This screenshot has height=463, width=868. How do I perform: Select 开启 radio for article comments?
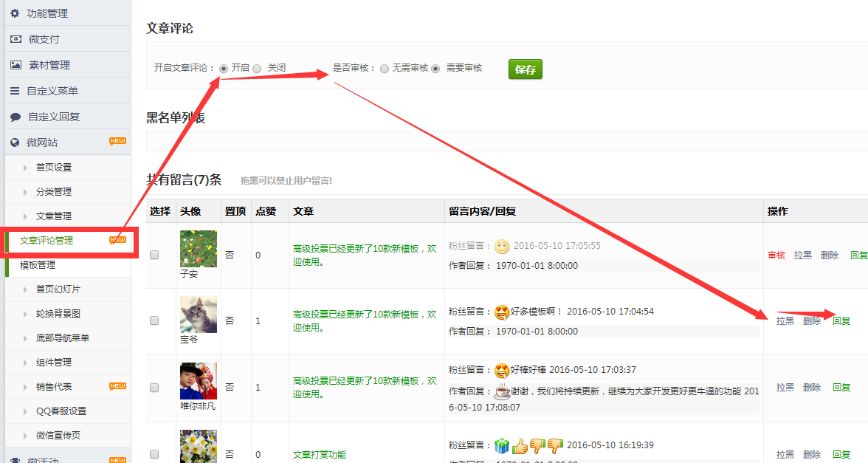pyautogui.click(x=224, y=69)
